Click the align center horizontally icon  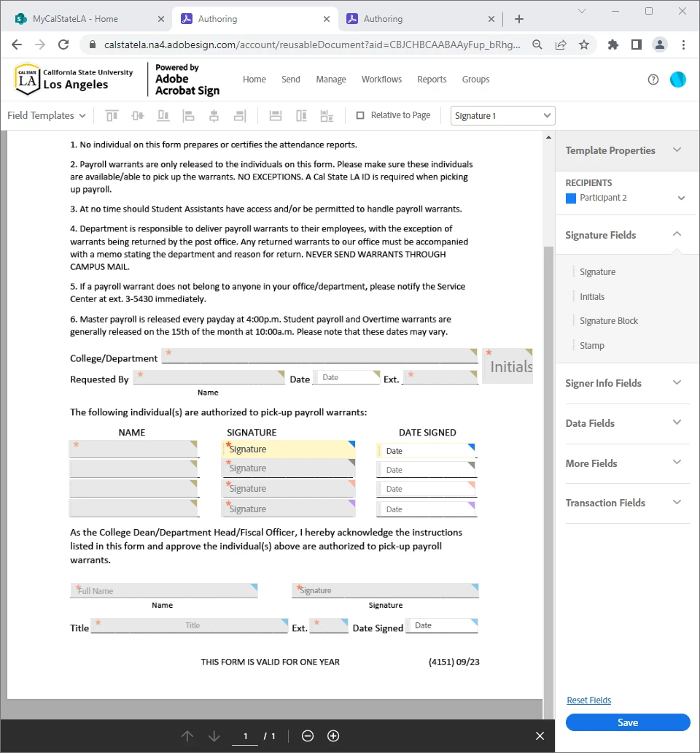click(214, 116)
